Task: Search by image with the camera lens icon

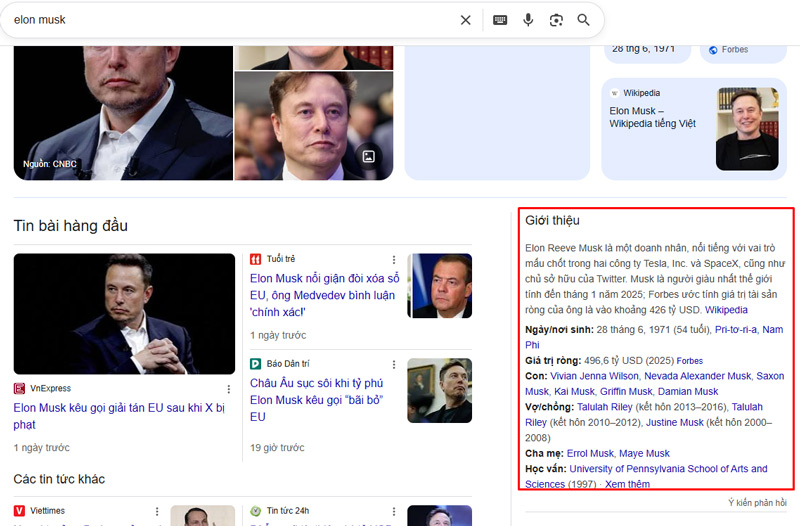Action: [556, 20]
